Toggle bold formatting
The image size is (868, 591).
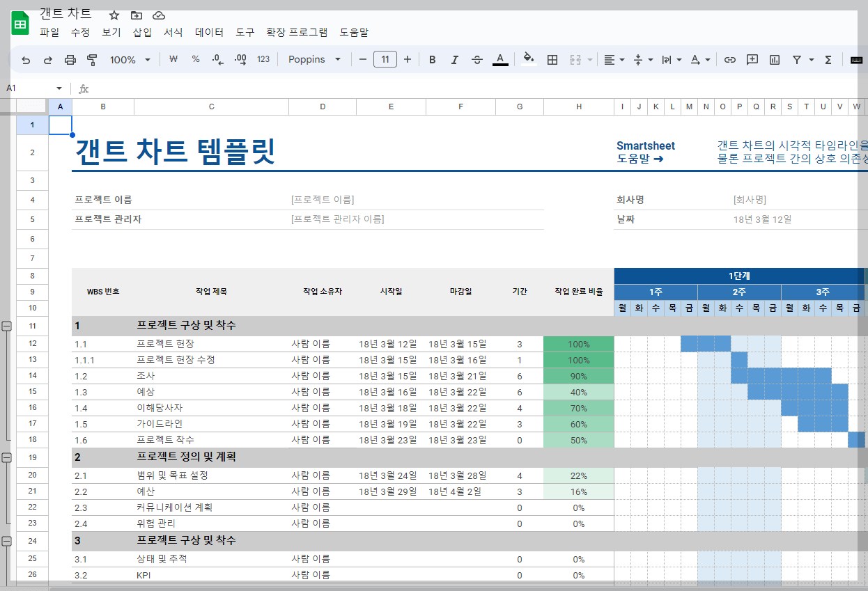(432, 60)
